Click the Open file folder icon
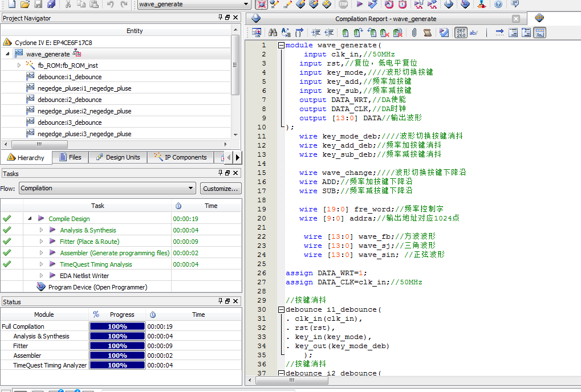The width and height of the screenshot is (581, 392). pyautogui.click(x=25, y=4)
